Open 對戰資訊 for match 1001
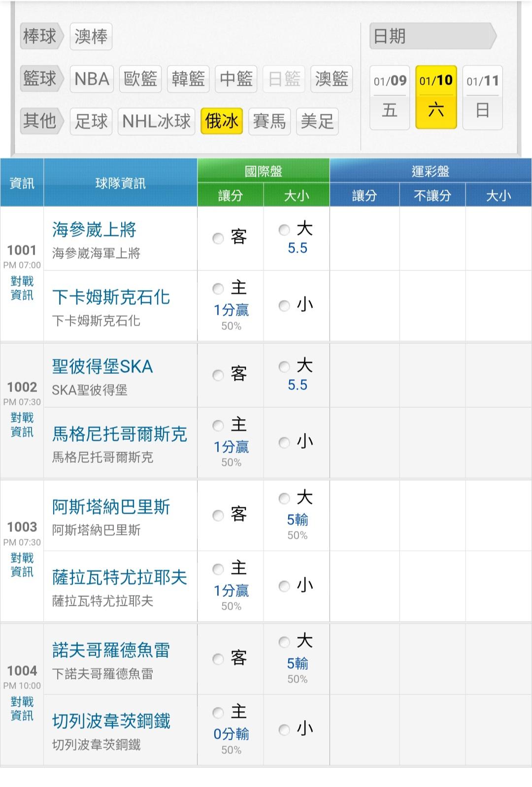532x787 pixels. [x=22, y=288]
